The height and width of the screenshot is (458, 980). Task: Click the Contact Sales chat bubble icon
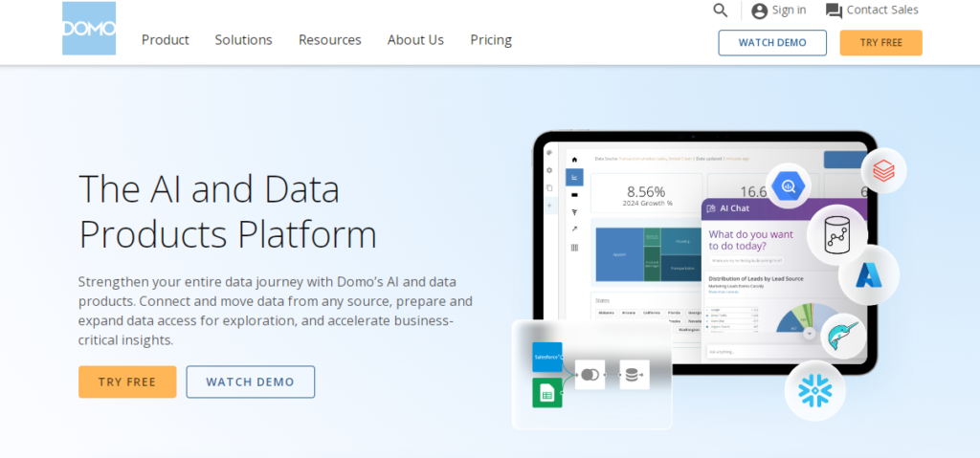[834, 11]
